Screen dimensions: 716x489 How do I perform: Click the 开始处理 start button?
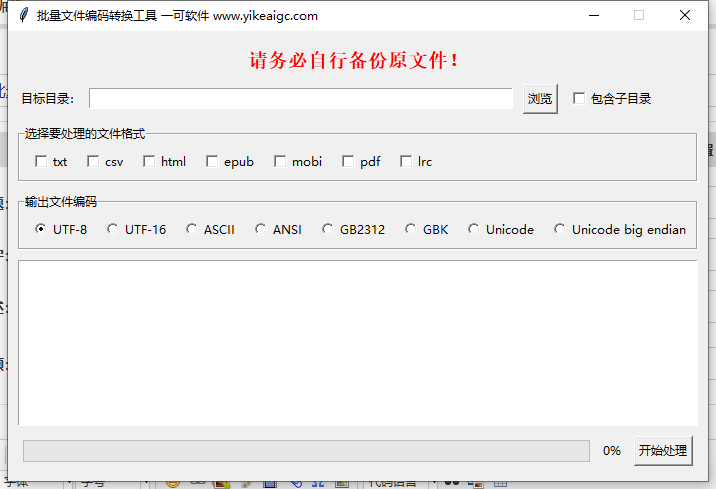pyautogui.click(x=663, y=451)
